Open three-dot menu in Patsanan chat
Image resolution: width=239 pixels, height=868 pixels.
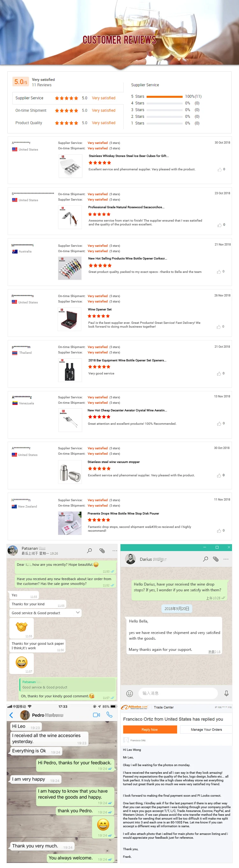115,551
